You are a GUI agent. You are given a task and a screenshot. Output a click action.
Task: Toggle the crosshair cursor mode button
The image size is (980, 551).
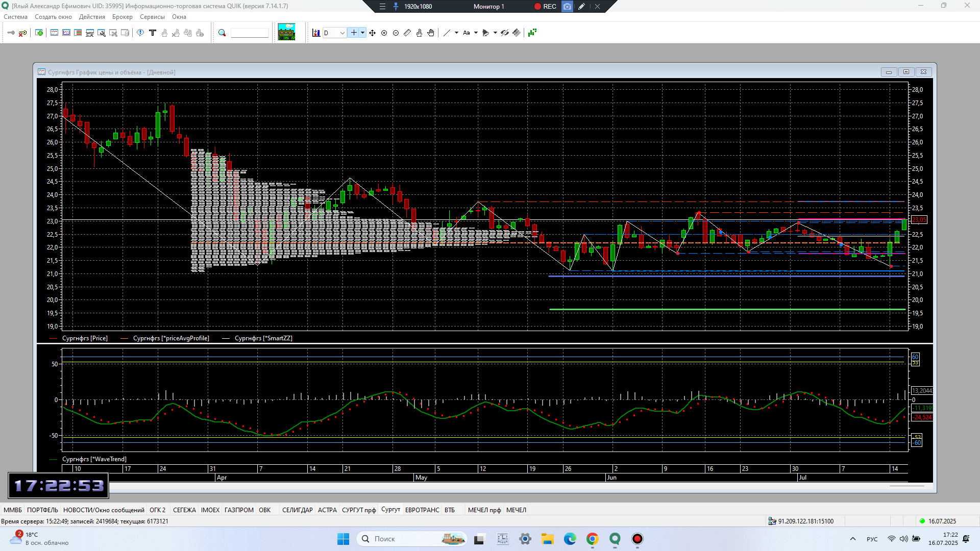353,33
